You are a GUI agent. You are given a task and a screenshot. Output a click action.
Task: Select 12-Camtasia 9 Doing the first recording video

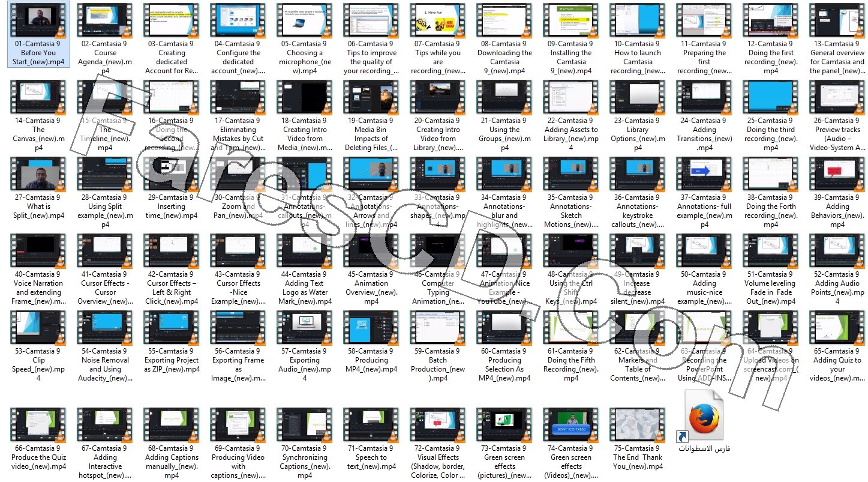[x=771, y=38]
